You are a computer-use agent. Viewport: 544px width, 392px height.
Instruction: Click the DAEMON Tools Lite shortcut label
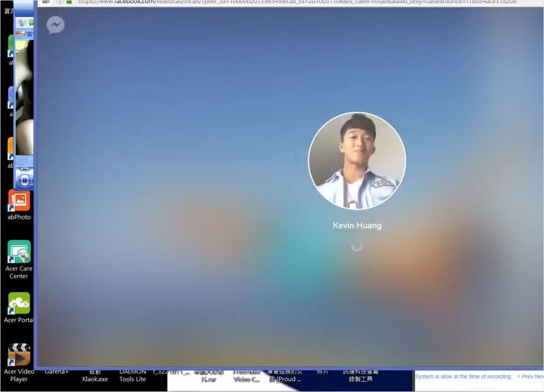(132, 375)
